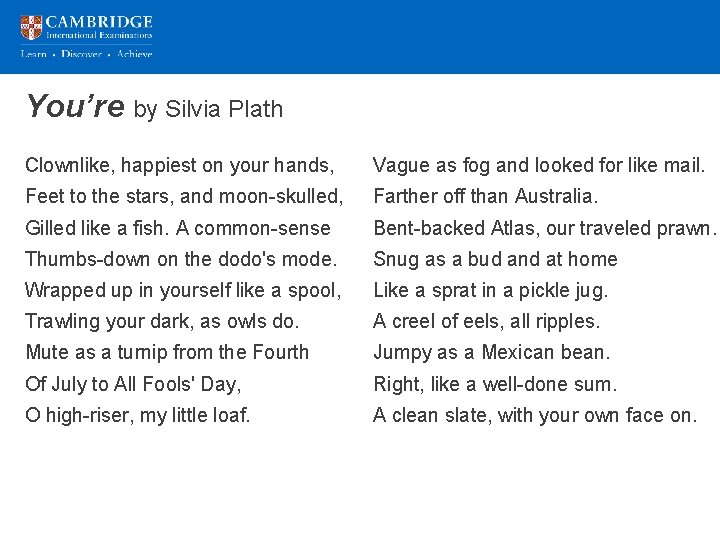Select the line "Farther off than Australia"
720x540 pixels.
pyautogui.click(x=485, y=196)
